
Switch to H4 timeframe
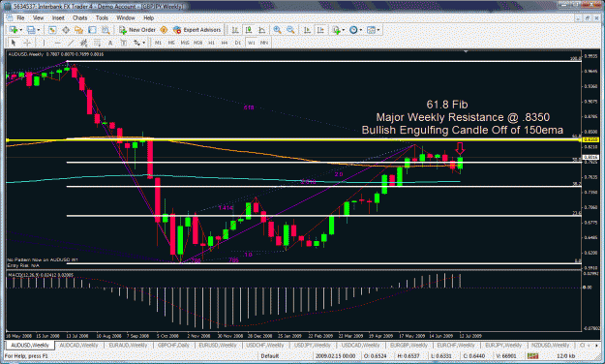click(225, 43)
